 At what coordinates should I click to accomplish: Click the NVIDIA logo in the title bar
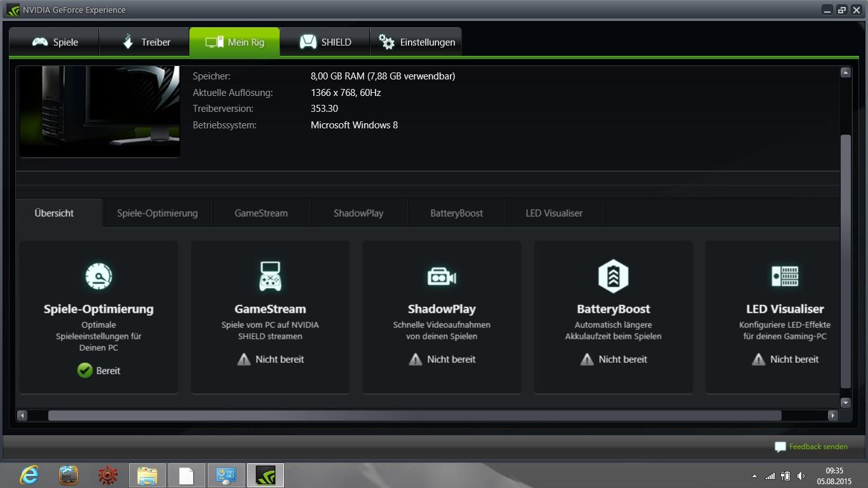[13, 10]
